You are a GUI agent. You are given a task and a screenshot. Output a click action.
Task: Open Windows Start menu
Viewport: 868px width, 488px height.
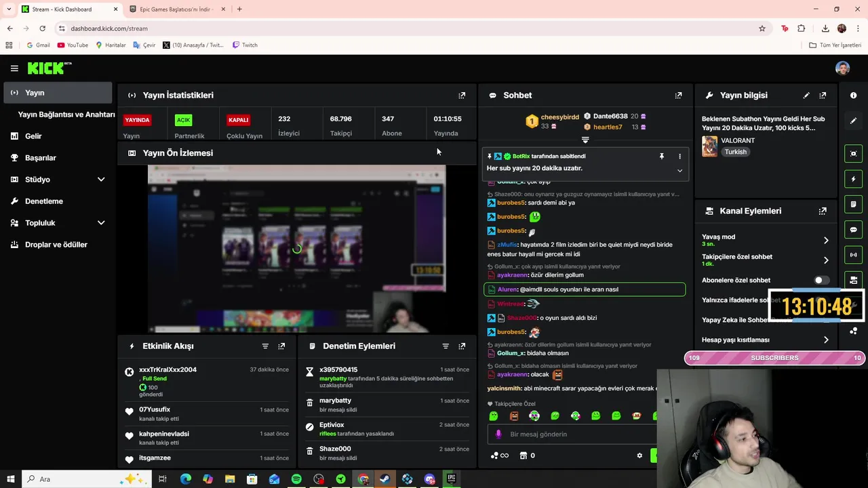10,479
